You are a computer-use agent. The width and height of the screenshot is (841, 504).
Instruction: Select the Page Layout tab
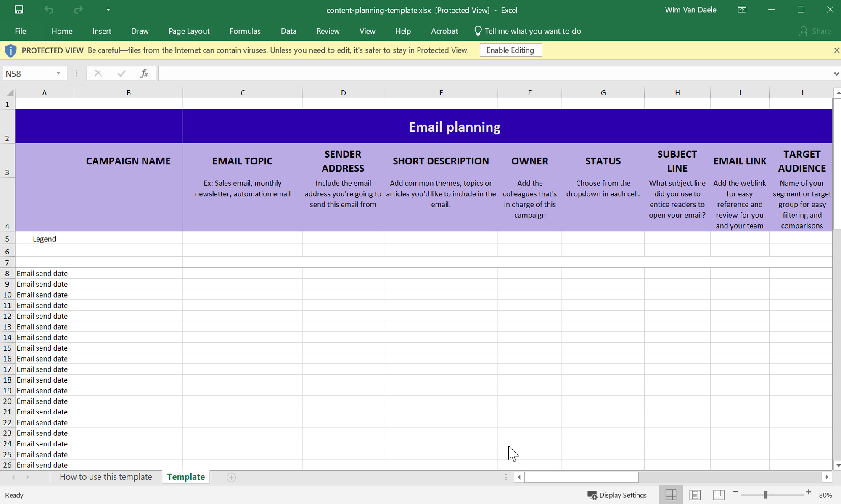pos(189,31)
